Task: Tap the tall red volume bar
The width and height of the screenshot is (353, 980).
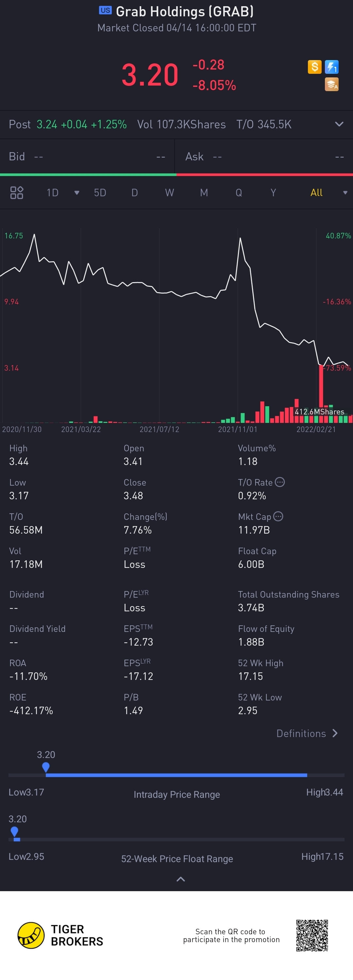Action: [x=321, y=394]
